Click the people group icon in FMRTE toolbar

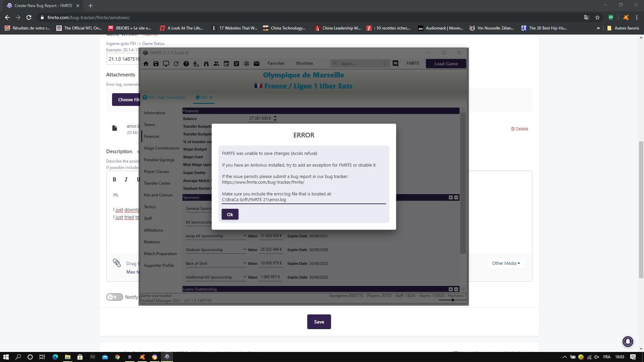click(216, 64)
